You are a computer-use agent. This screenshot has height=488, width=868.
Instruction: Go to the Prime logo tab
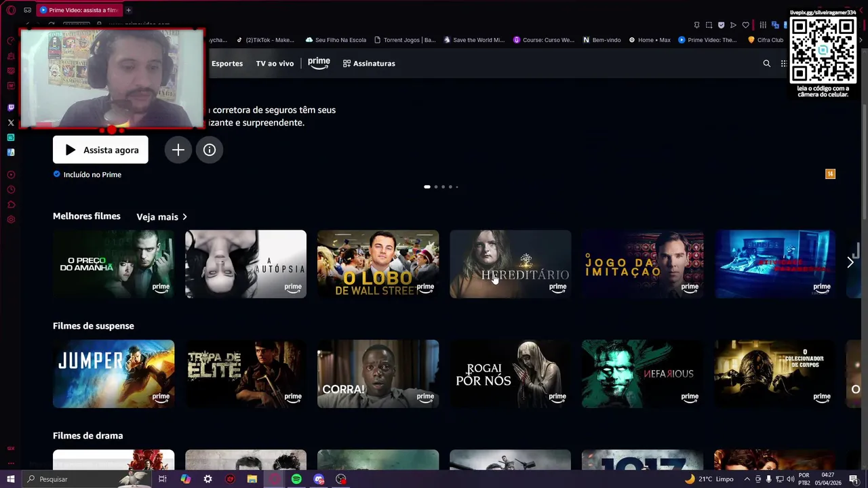click(319, 62)
